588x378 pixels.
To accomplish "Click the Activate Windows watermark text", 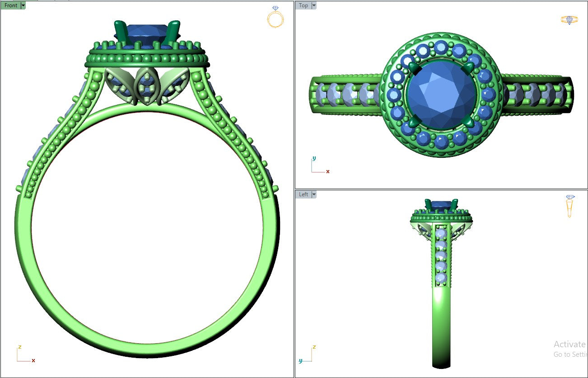I will 570,345.
